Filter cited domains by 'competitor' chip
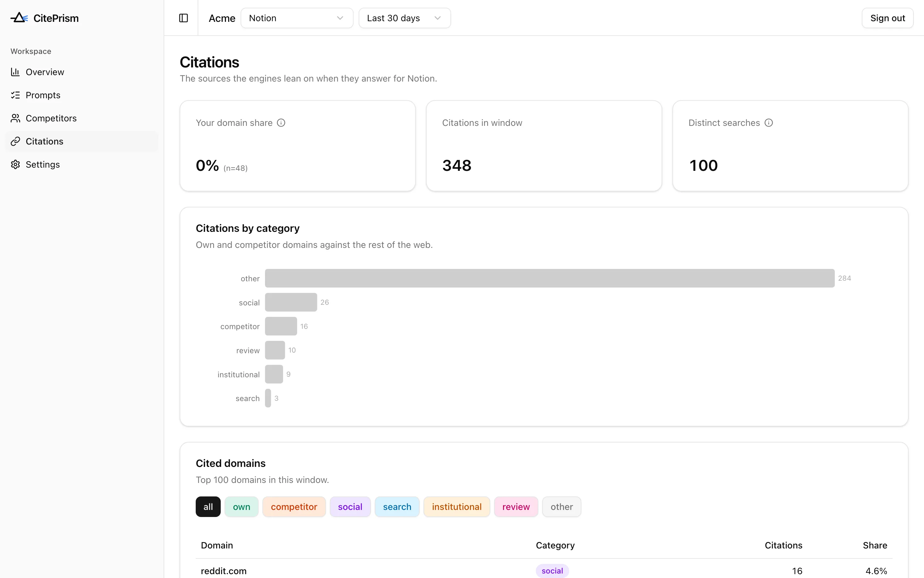This screenshot has width=924, height=578. tap(294, 506)
